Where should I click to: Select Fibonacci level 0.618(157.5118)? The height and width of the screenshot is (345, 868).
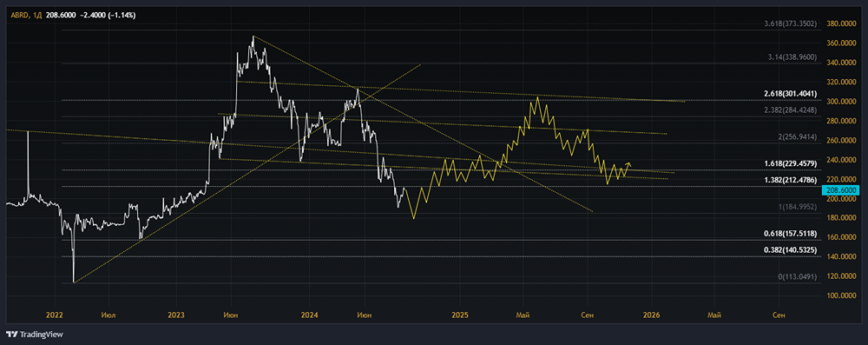792,233
